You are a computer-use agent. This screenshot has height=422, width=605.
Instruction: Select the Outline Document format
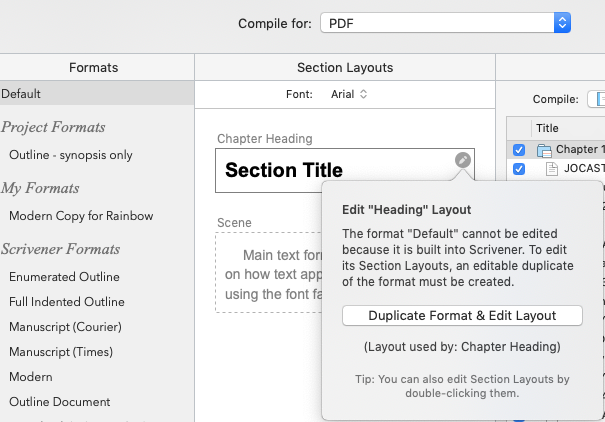click(59, 402)
